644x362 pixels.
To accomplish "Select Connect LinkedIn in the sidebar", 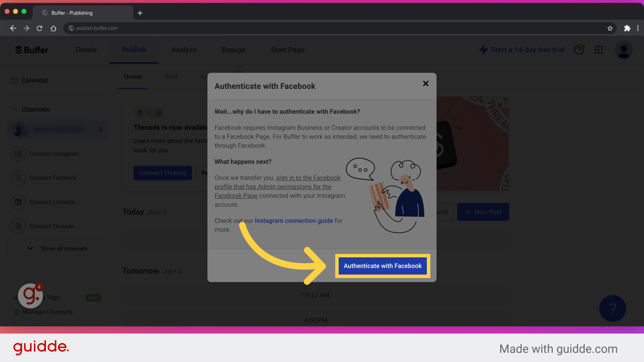I will (52, 202).
